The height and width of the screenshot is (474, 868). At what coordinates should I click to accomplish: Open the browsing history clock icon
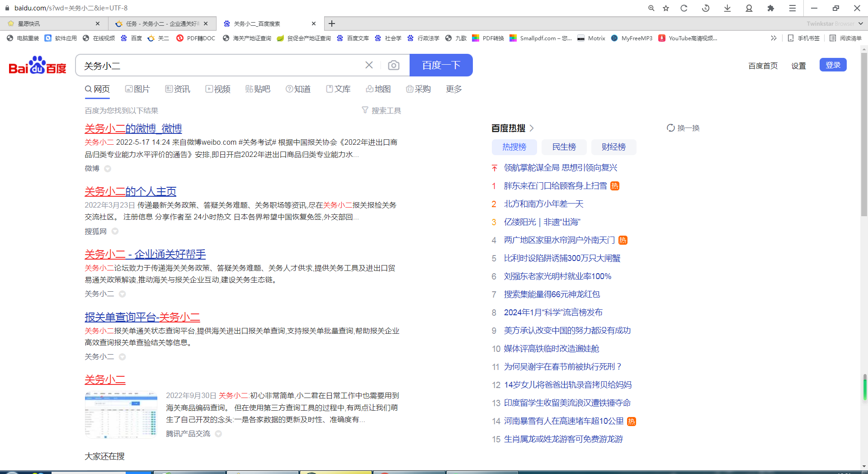(x=706, y=8)
